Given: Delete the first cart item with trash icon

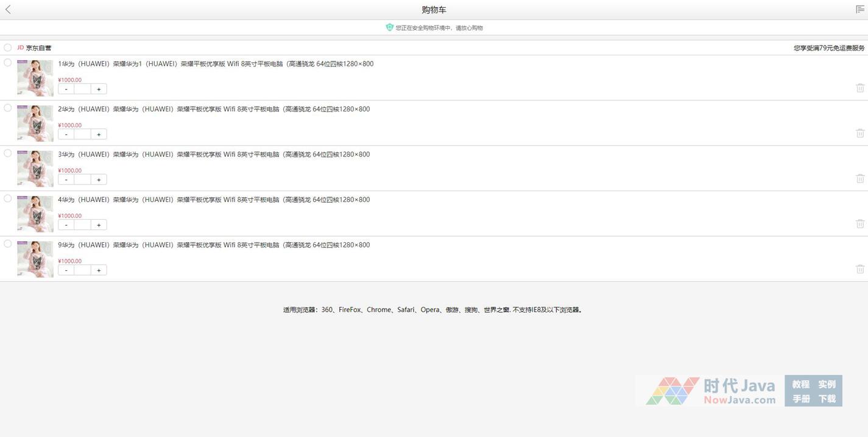Looking at the screenshot, I should pyautogui.click(x=860, y=88).
